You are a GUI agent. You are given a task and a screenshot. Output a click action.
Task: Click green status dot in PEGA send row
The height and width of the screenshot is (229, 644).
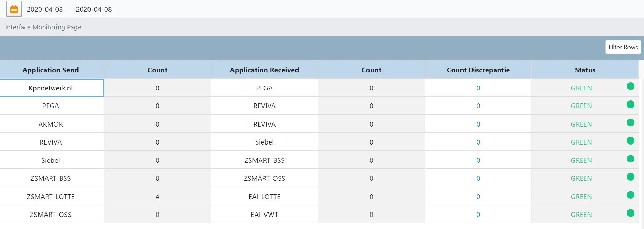tap(631, 104)
